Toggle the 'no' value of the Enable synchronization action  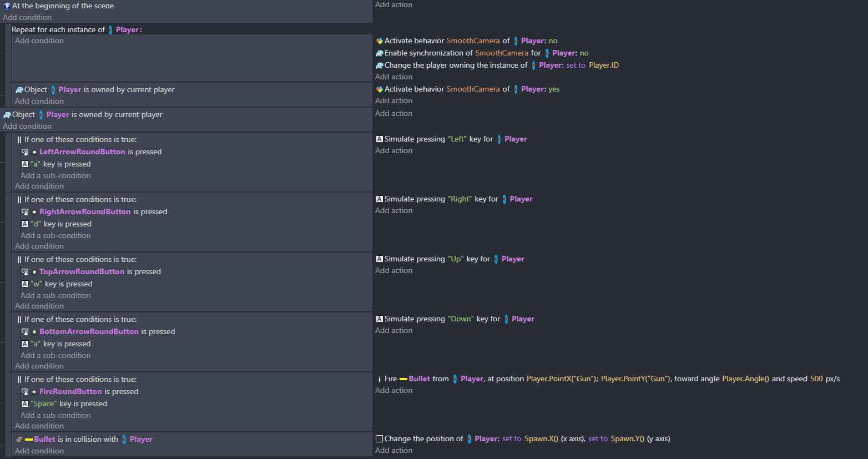[584, 53]
